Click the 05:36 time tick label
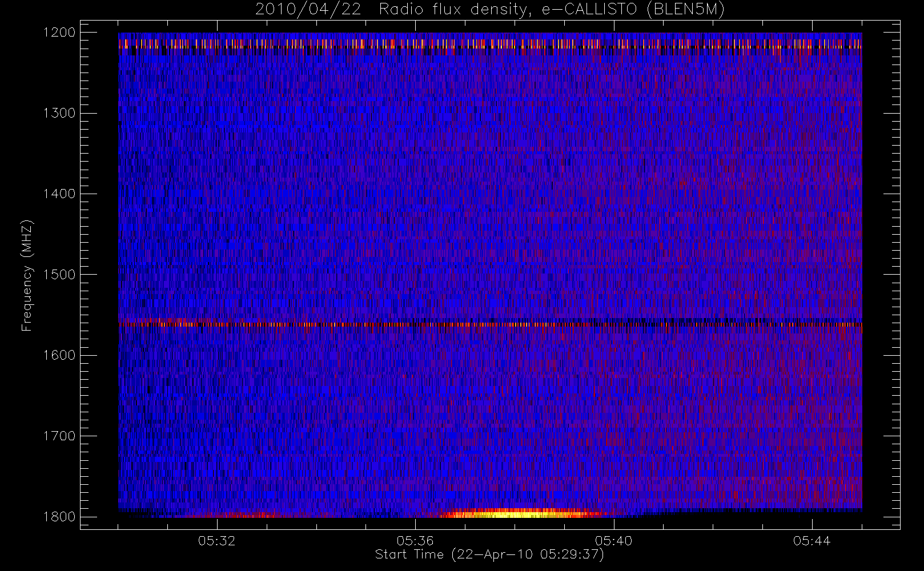The height and width of the screenshot is (571, 924). (415, 541)
